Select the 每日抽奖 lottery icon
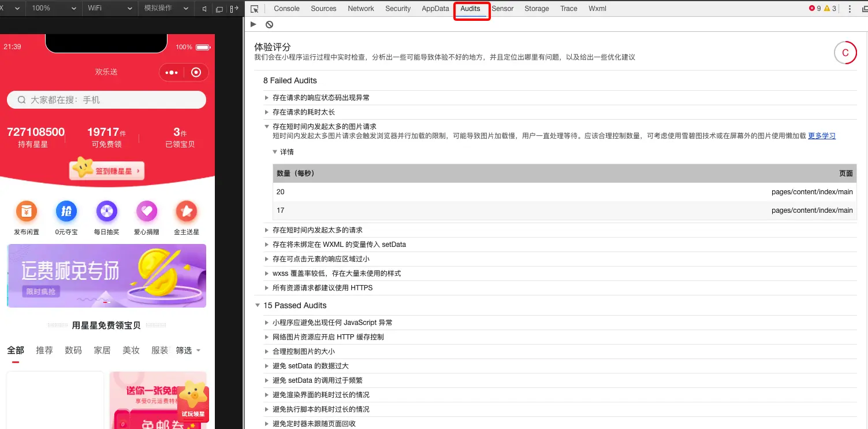This screenshot has width=868, height=429. 106,212
